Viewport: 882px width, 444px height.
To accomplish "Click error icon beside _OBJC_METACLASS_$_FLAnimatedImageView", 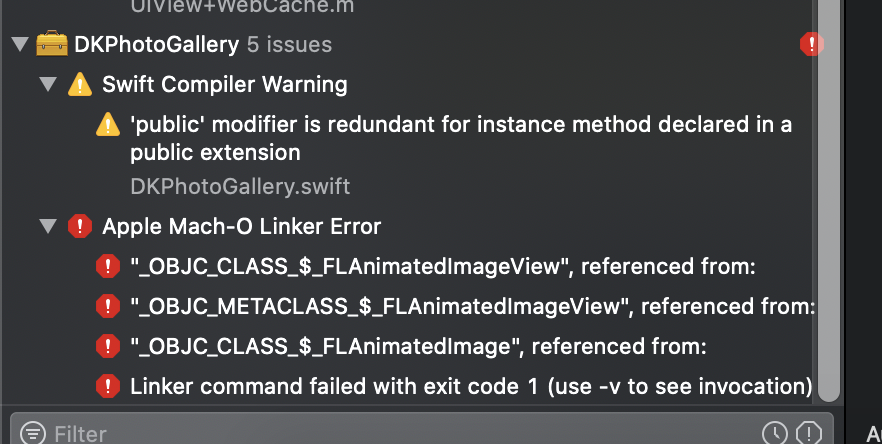I will (x=108, y=307).
